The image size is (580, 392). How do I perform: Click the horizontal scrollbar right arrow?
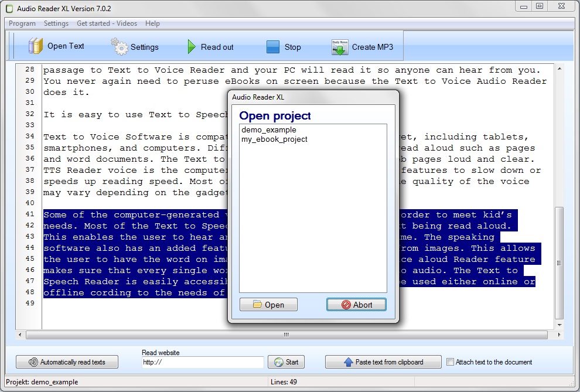coord(559,335)
